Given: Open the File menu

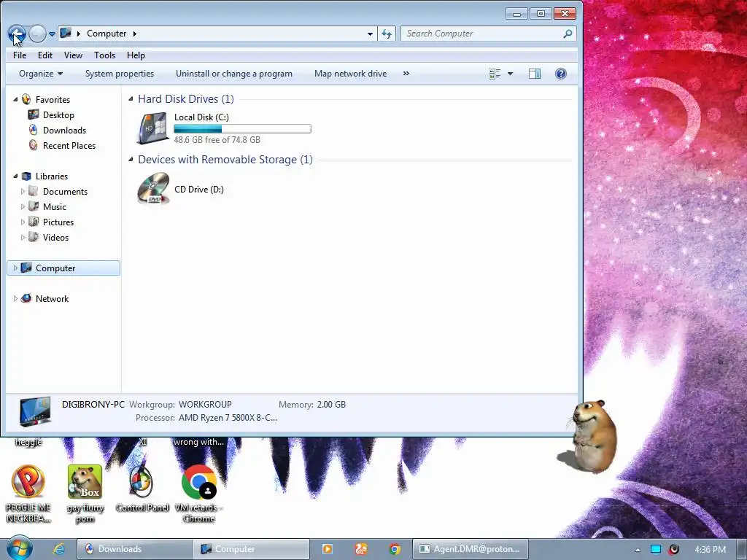Looking at the screenshot, I should (x=20, y=55).
